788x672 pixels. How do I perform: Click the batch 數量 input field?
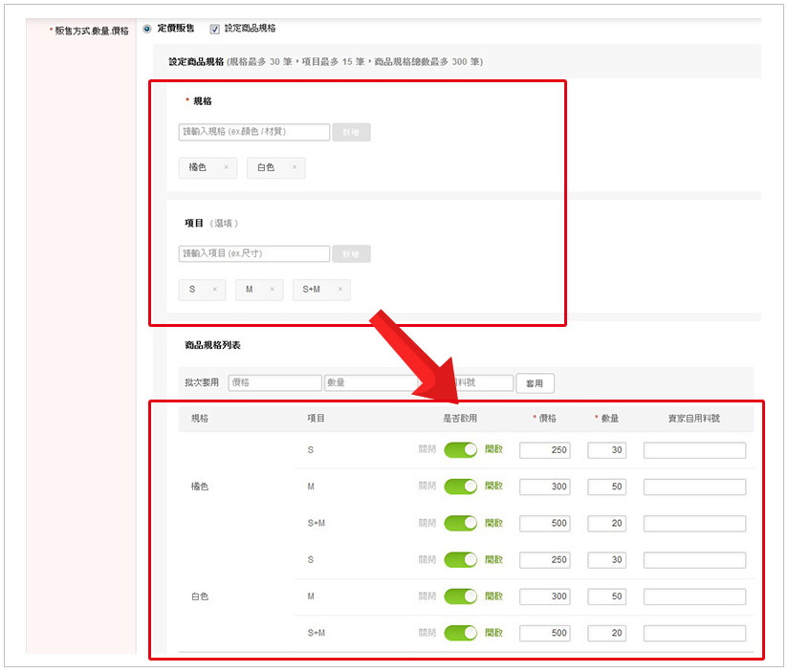[368, 382]
